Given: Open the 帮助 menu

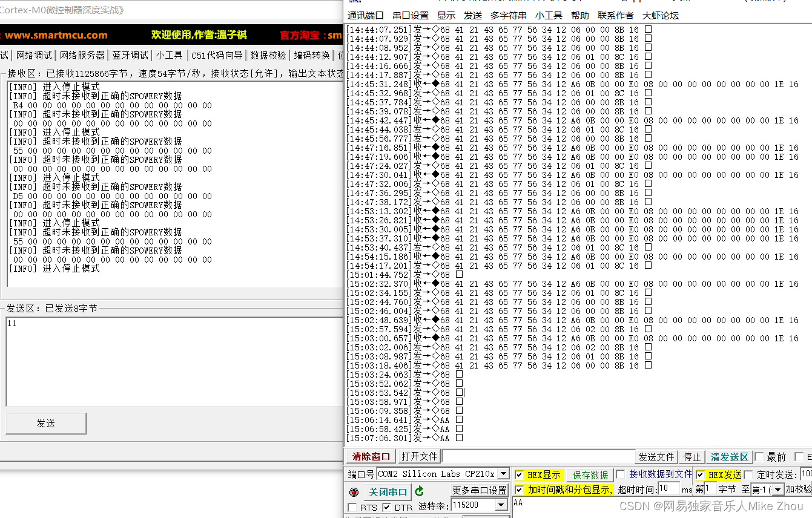Looking at the screenshot, I should point(579,16).
